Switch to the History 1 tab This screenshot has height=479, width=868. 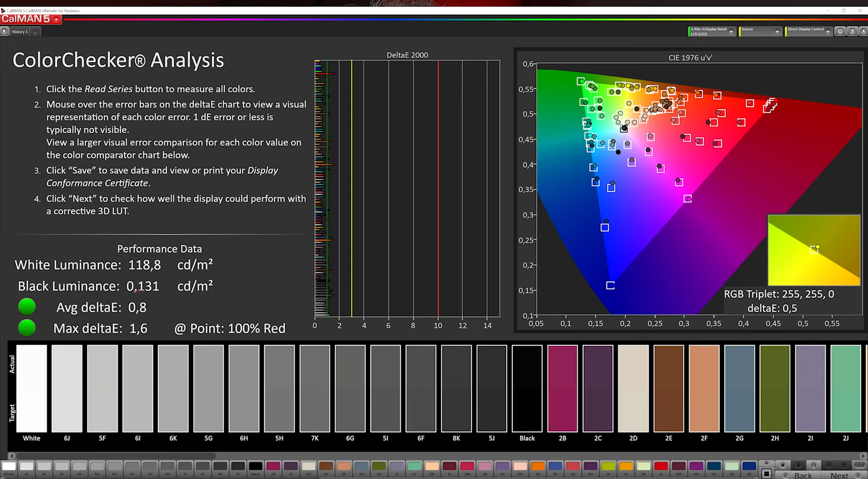pyautogui.click(x=19, y=32)
